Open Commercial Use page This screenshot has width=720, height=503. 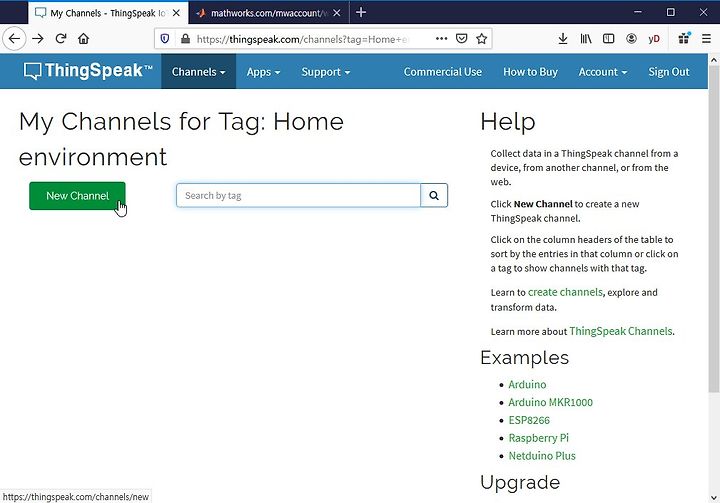(443, 72)
